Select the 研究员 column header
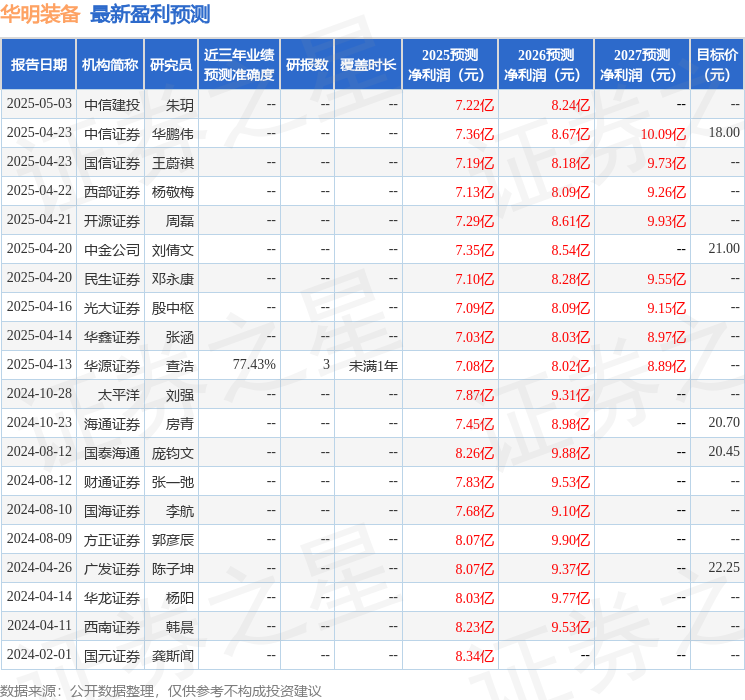The width and height of the screenshot is (745, 700). (x=171, y=65)
